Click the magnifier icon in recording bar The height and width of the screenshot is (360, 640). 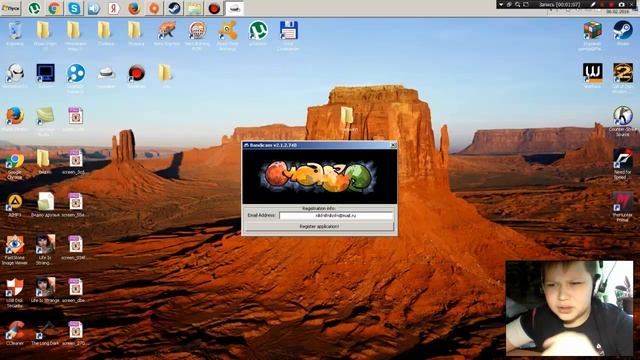click(x=517, y=4)
